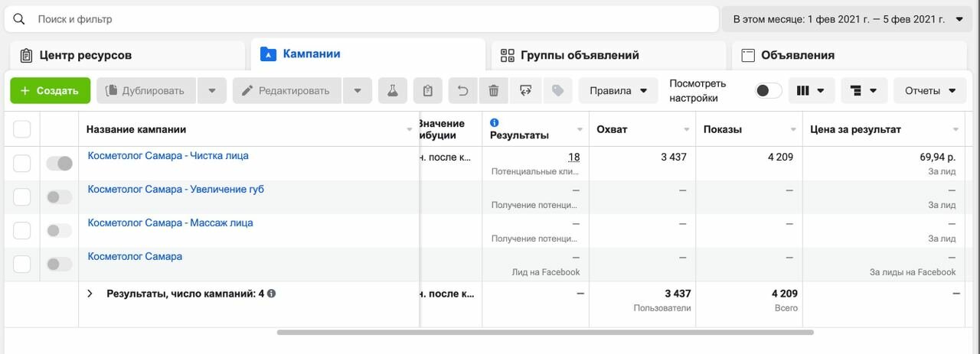
Task: Click the Пользователи total label
Action: click(662, 308)
